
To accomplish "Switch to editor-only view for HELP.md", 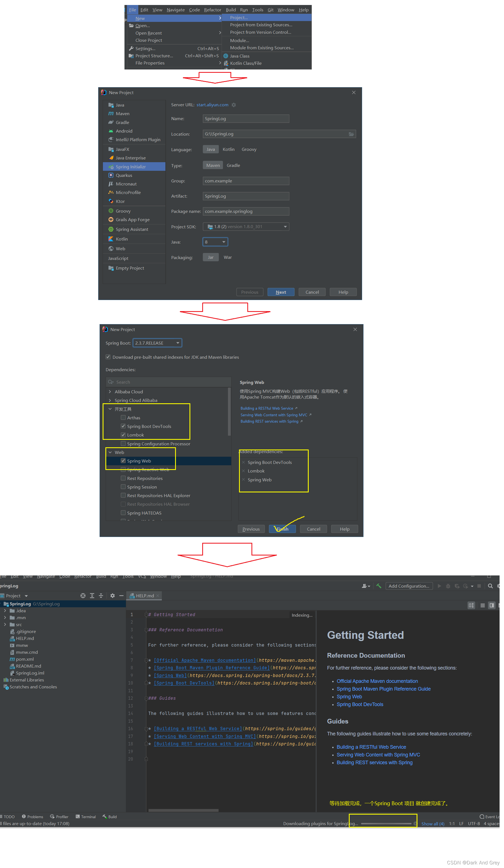I will [x=483, y=605].
